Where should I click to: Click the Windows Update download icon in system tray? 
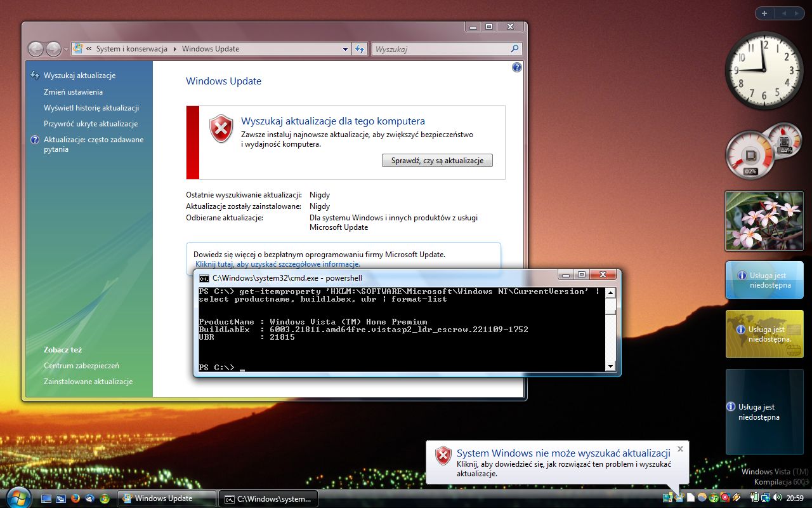(x=714, y=498)
